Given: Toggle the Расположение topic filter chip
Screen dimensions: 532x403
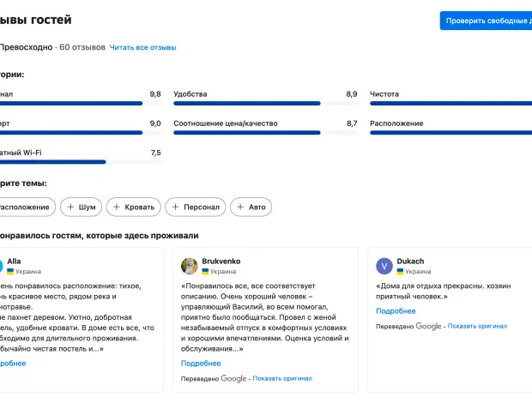Looking at the screenshot, I should point(26,207).
